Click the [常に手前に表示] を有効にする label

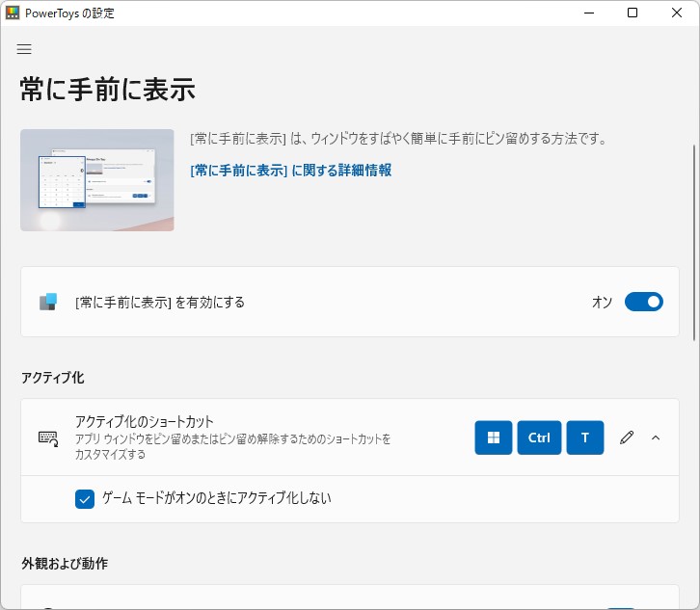160,303
